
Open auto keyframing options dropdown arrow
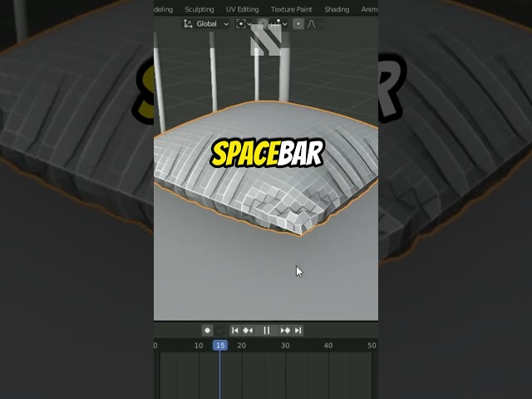(219, 331)
